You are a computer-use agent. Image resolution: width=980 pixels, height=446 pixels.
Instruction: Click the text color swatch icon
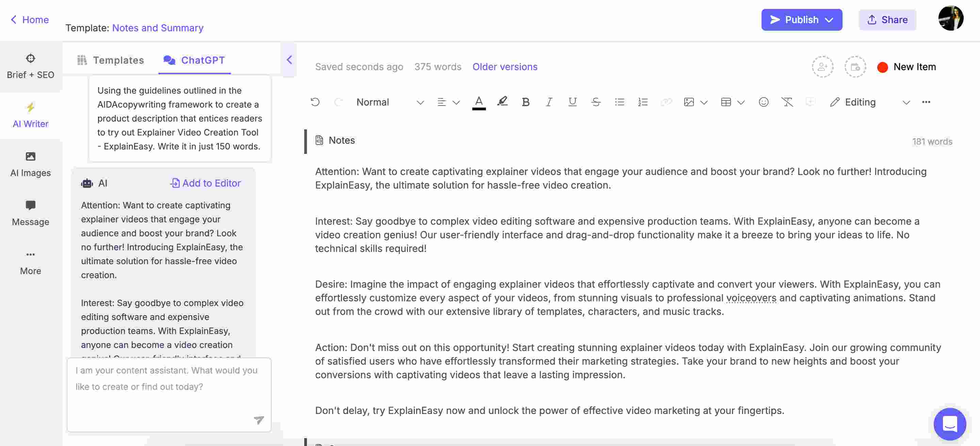point(478,101)
